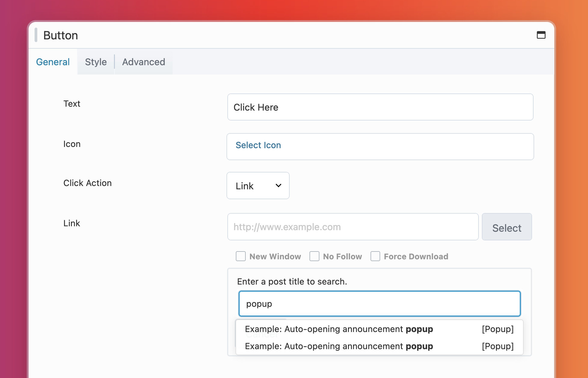
Task: Click the dropdown chevron arrow
Action: [279, 186]
